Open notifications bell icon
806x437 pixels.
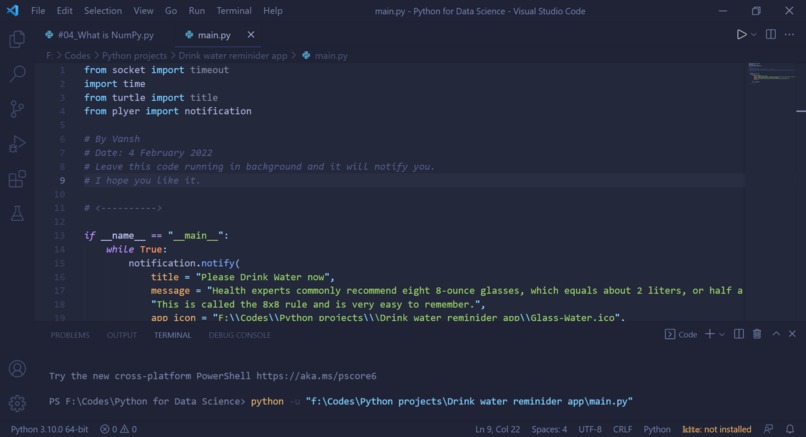point(790,429)
